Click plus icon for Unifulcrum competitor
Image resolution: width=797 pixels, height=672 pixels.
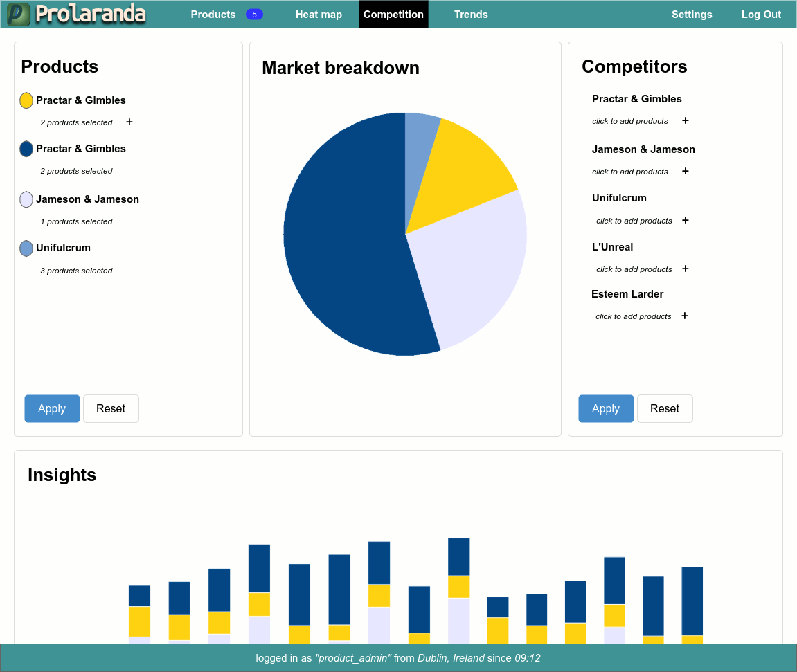[686, 220]
